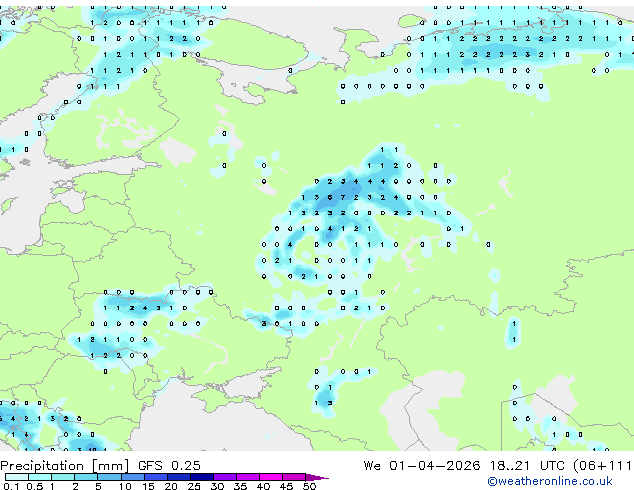The image size is (634, 490).
Task: Click the 2–5 mm legend swatch
Action: coord(86,477)
